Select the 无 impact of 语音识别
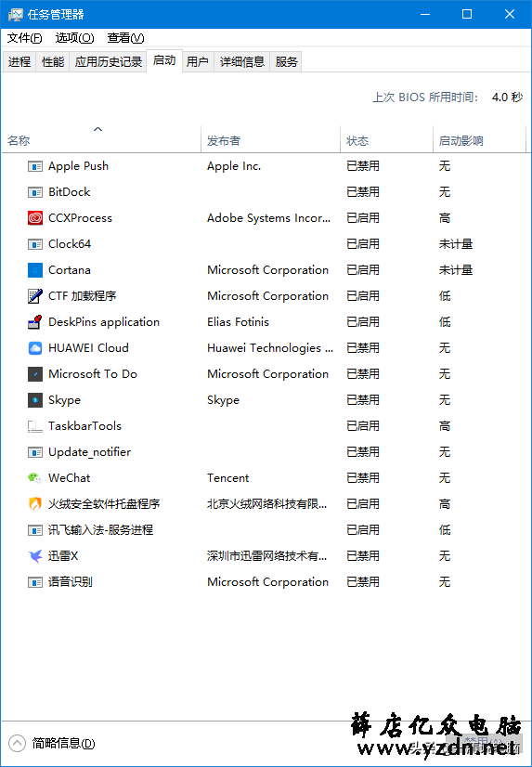This screenshot has width=532, height=767. pyautogui.click(x=445, y=582)
